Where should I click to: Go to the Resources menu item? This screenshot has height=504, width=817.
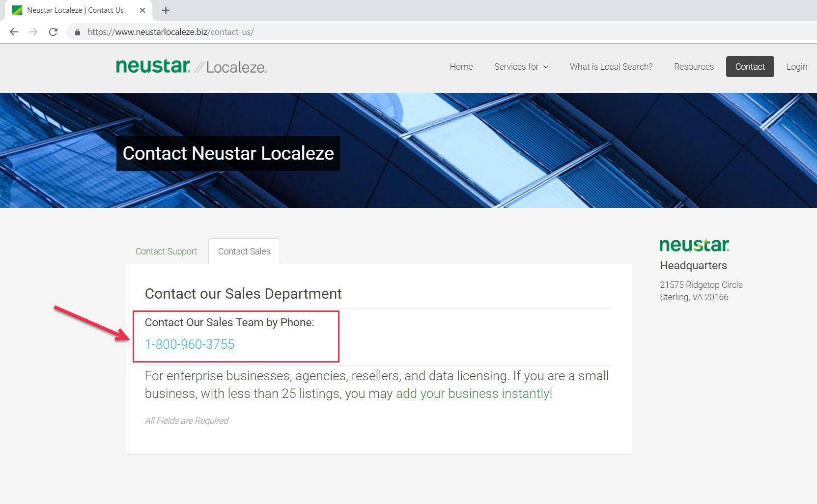click(x=693, y=67)
